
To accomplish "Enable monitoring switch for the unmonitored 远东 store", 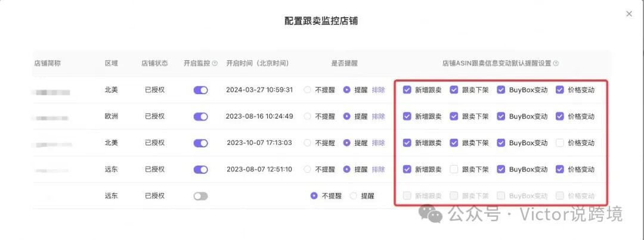I will pos(201,196).
